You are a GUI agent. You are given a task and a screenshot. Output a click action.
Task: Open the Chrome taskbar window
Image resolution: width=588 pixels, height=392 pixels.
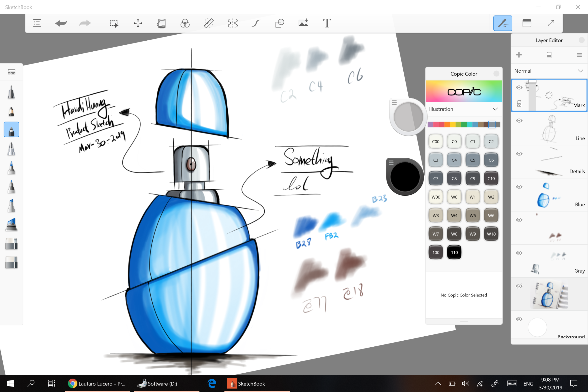click(97, 383)
